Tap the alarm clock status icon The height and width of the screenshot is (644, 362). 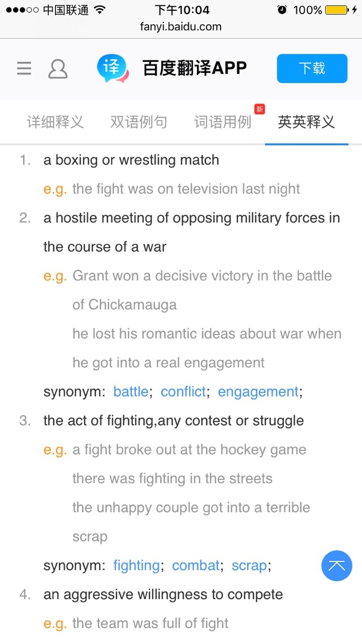282,10
